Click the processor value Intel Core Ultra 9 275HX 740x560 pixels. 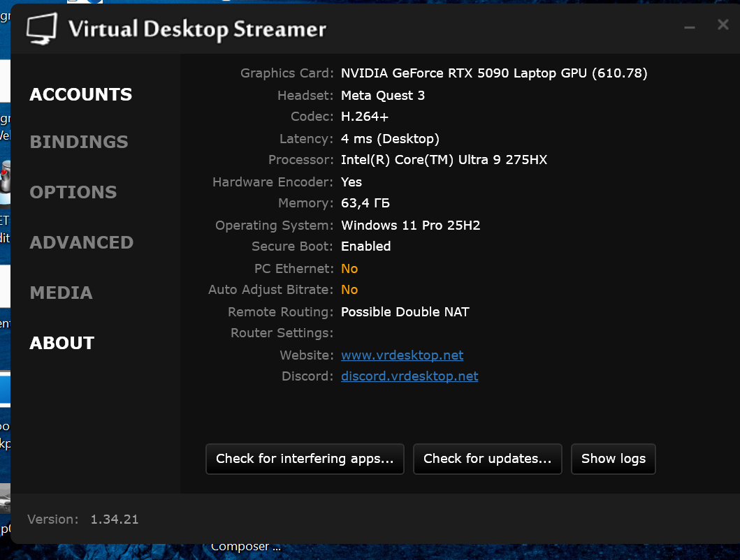(444, 160)
